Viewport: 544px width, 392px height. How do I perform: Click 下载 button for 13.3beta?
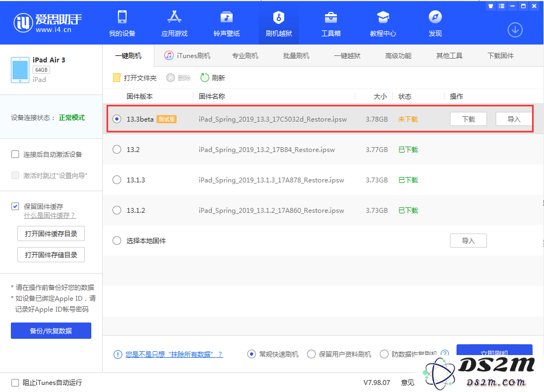pyautogui.click(x=468, y=119)
